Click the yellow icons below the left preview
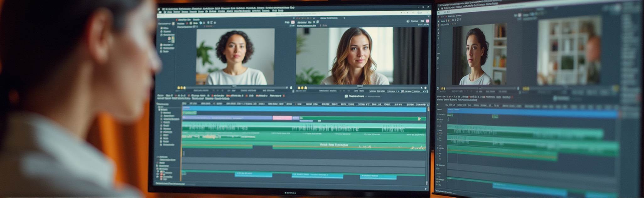Viewport: 644px width, 198px height. click(x=181, y=88)
